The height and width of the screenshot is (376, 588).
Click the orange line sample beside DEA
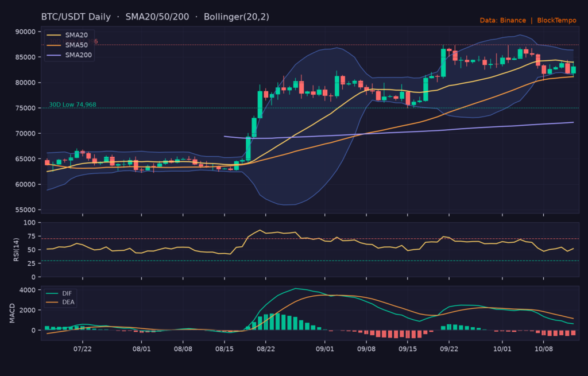[x=52, y=302]
